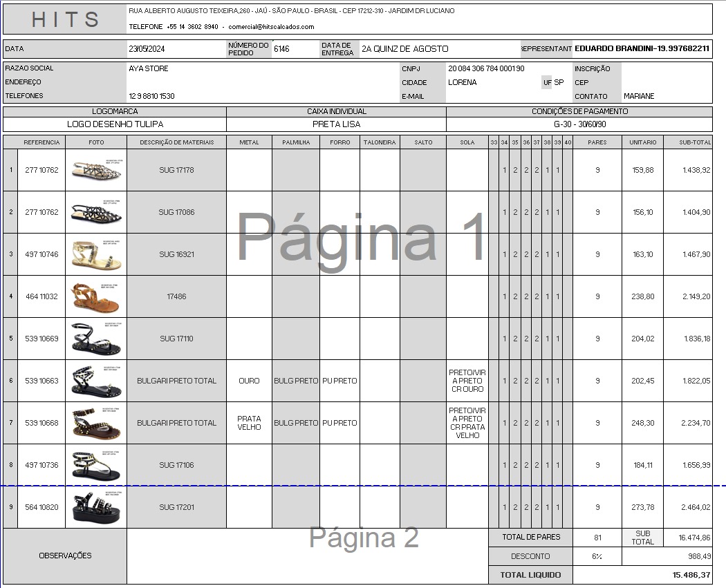
Task: Click the order date cell 23/05/2024
Action: coord(176,49)
